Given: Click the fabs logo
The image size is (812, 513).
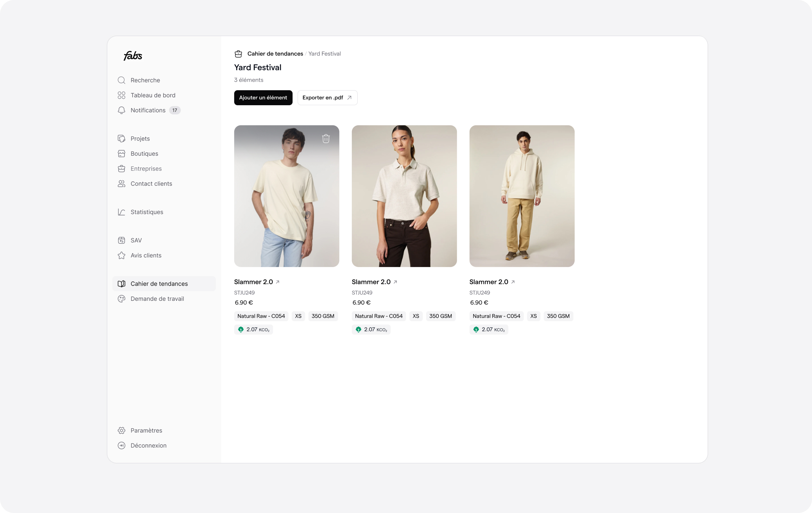Looking at the screenshot, I should 133,56.
